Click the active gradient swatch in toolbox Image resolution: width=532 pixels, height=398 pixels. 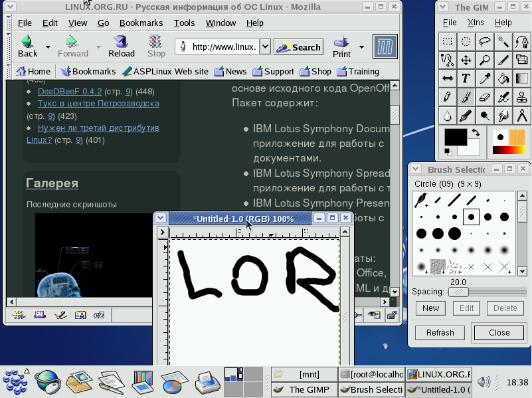click(x=509, y=149)
